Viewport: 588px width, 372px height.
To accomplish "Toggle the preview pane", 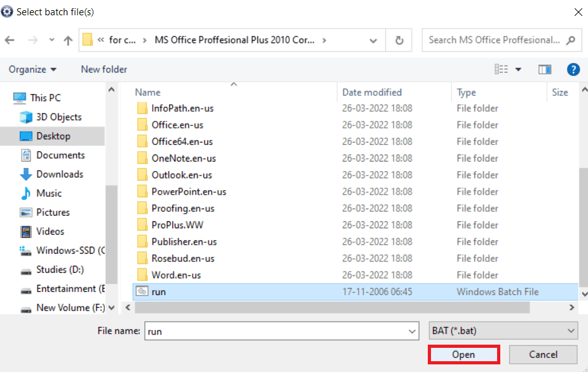I will [x=545, y=69].
